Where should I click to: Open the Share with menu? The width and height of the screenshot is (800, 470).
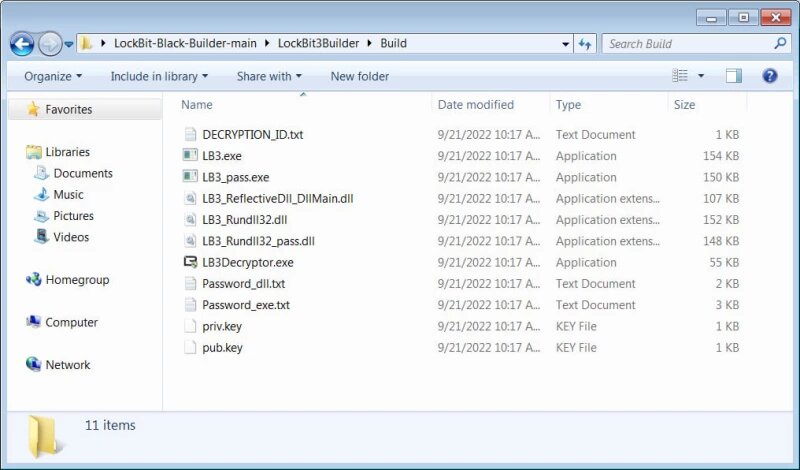(x=269, y=76)
